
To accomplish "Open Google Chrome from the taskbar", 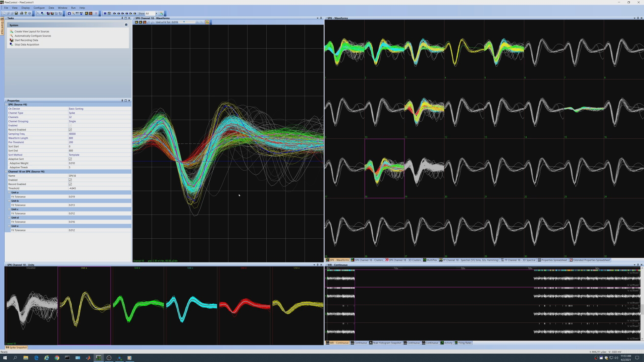I will pyautogui.click(x=57, y=358).
